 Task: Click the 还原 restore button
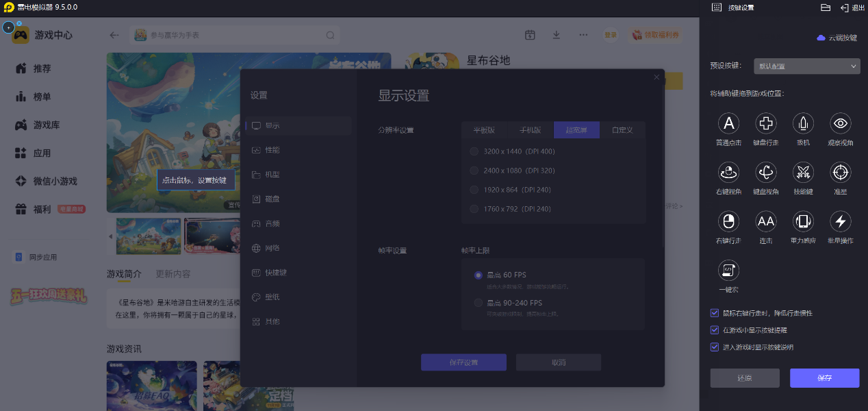point(745,378)
